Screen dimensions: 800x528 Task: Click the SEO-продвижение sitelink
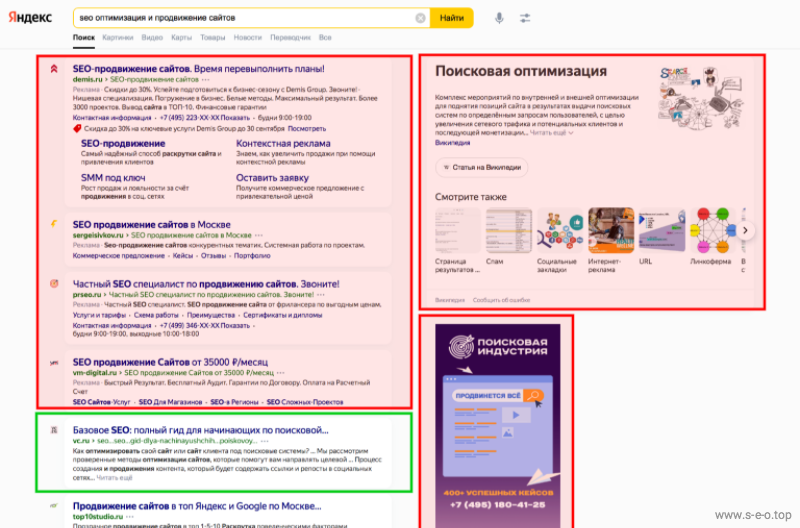(x=123, y=144)
